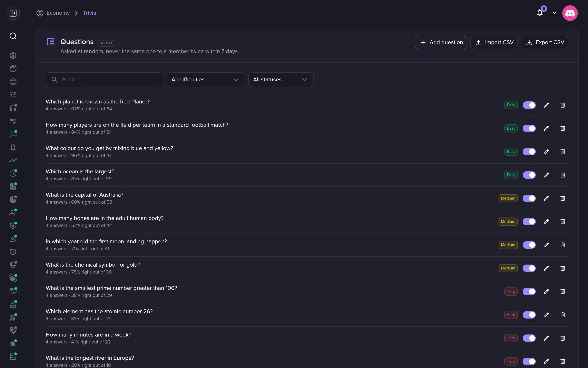
Task: Click "92% right out of 64" stats text
Action: coord(92,109)
